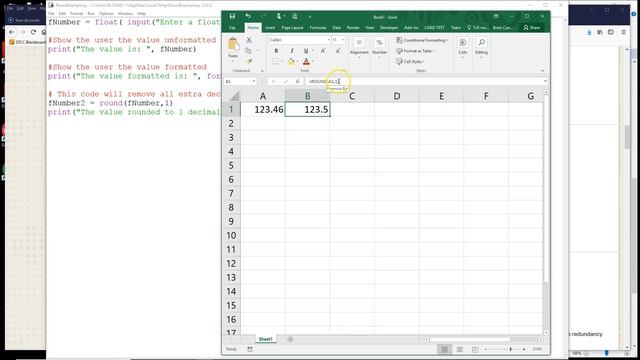Switch to the Formulas tab
Image resolution: width=640 pixels, height=360 pixels.
318,27
